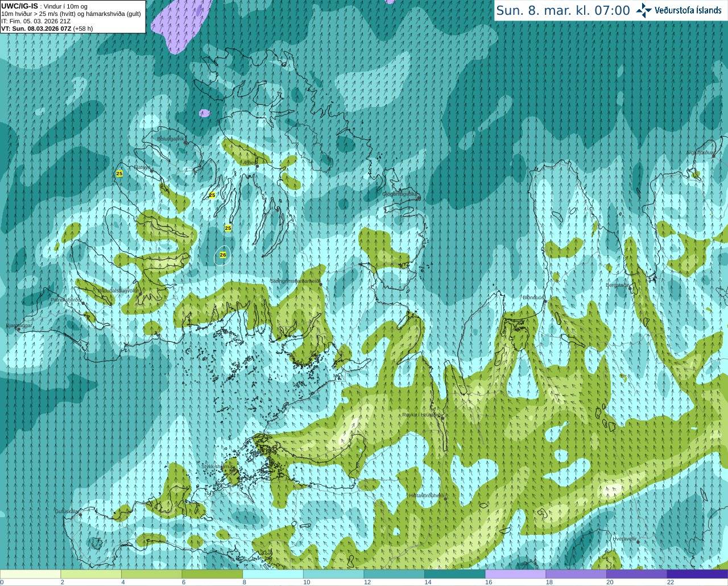Click the 4–6 m/s legend swatch

point(152,574)
